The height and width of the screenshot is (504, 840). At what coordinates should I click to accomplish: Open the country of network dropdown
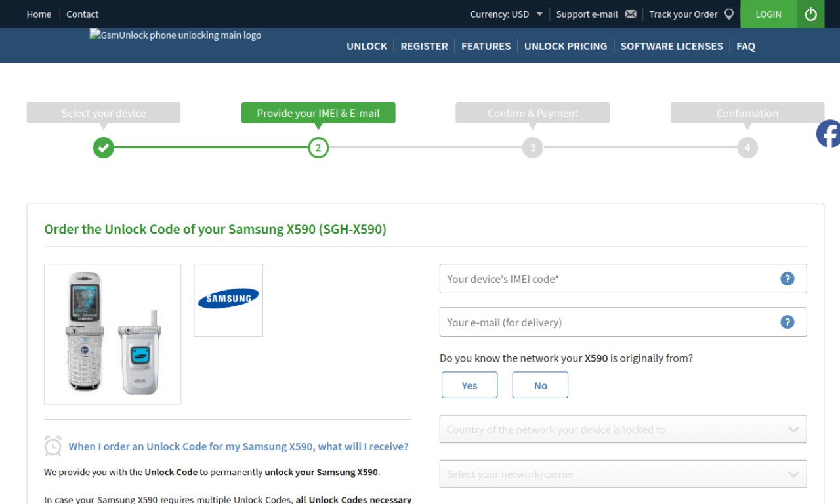(623, 429)
